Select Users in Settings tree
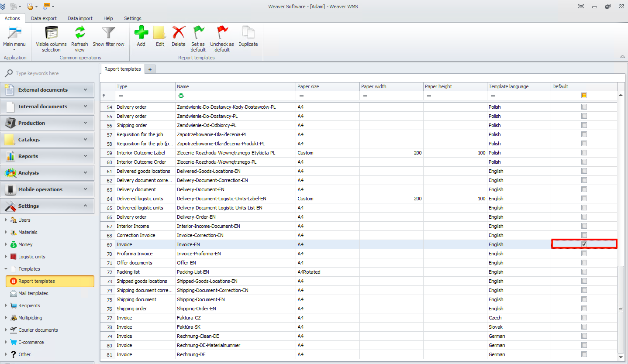The width and height of the screenshot is (628, 364). (x=24, y=220)
